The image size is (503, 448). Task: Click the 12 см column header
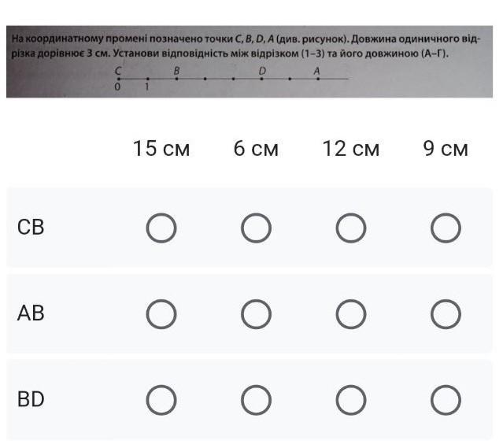point(351,149)
